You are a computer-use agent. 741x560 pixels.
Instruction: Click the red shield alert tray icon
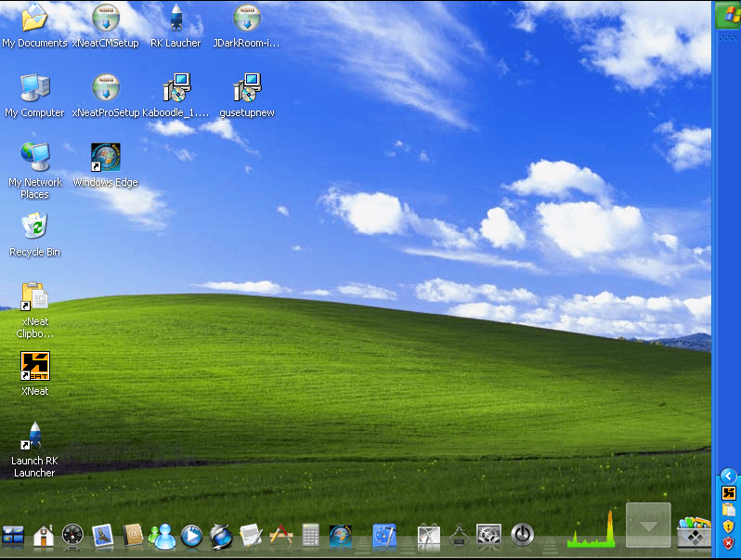point(728,543)
